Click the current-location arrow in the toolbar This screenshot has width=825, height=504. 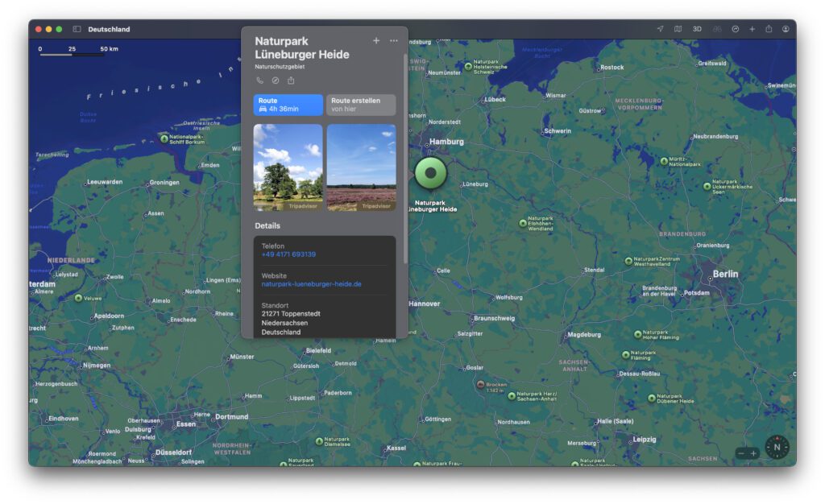661,29
